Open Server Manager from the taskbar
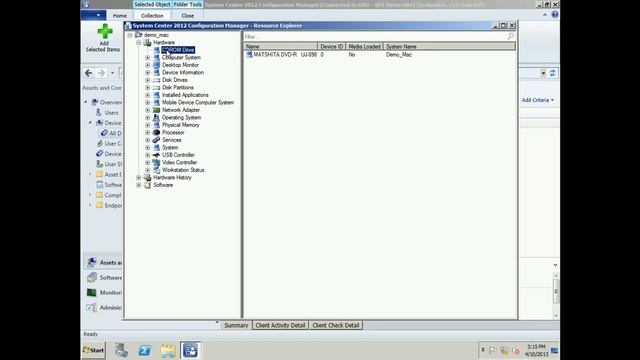This screenshot has height=360, width=640. [121, 350]
